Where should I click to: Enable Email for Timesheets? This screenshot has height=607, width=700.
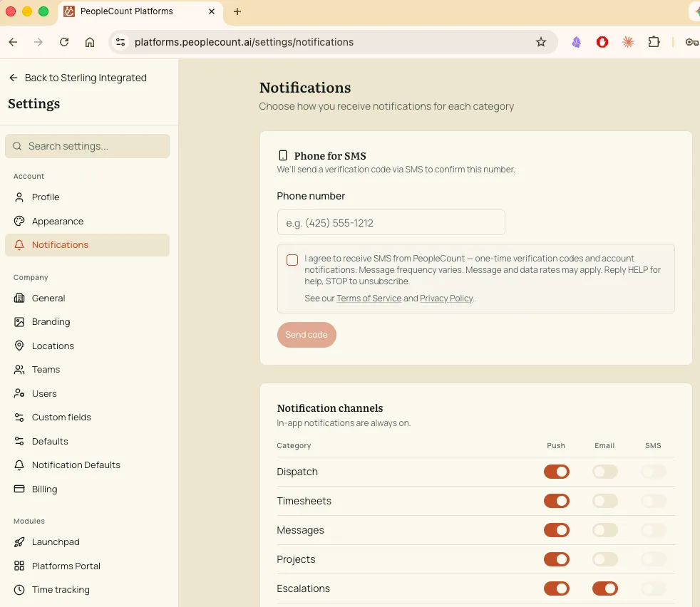click(605, 501)
